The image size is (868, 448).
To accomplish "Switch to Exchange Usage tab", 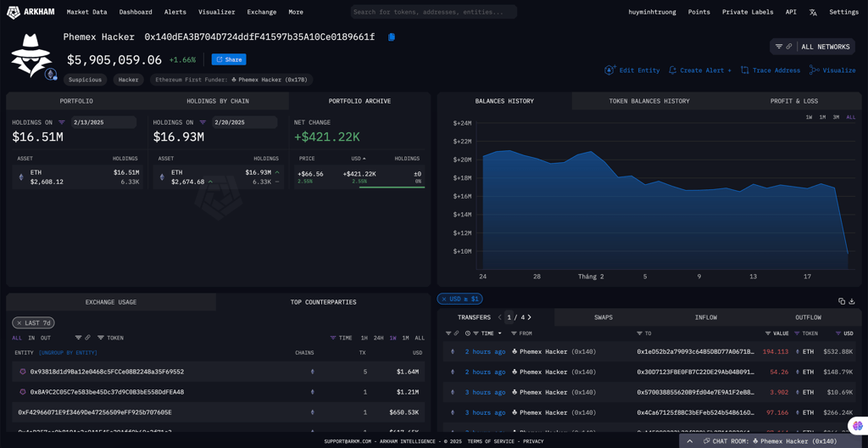I will [x=111, y=302].
